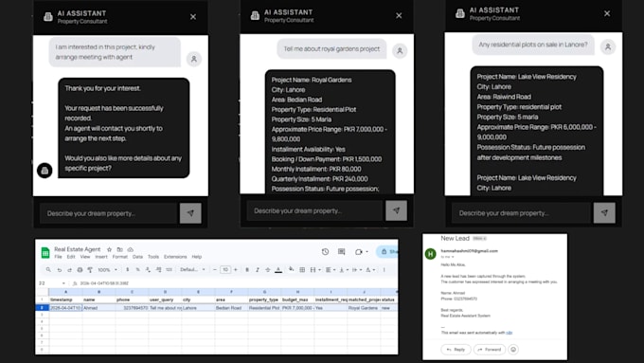Open the Tools menu
This screenshot has height=363, width=644.
(x=153, y=257)
